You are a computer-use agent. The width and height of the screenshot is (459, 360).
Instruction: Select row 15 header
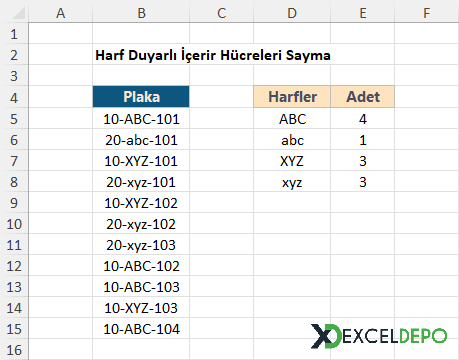coord(14,329)
